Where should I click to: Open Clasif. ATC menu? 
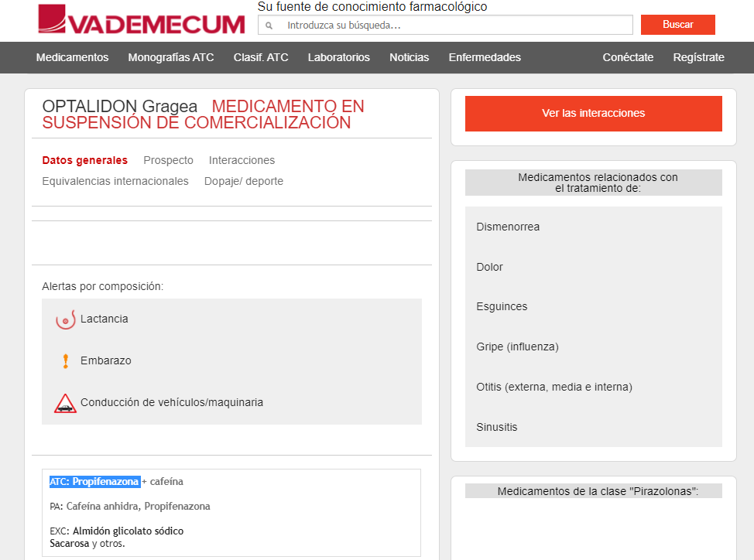[x=261, y=58]
